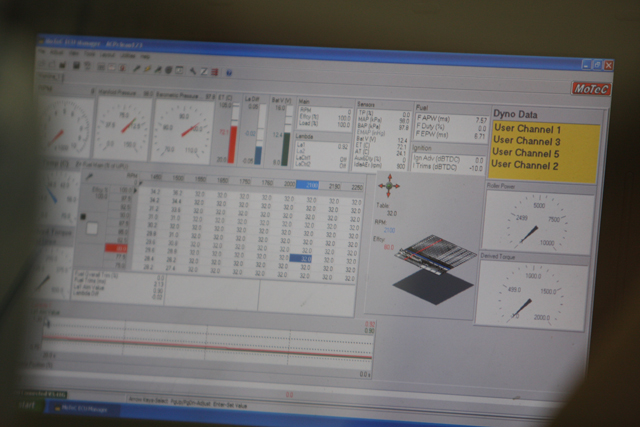Click the red toolbar icon before the pens

pyautogui.click(x=122, y=68)
